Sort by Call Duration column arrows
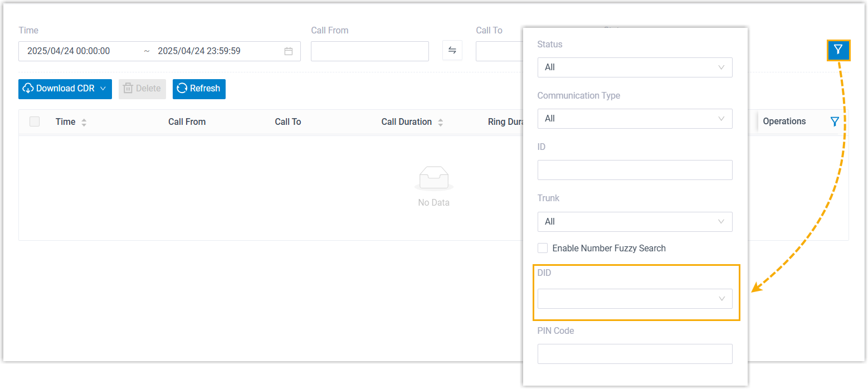The height and width of the screenshot is (389, 868). [x=440, y=122]
